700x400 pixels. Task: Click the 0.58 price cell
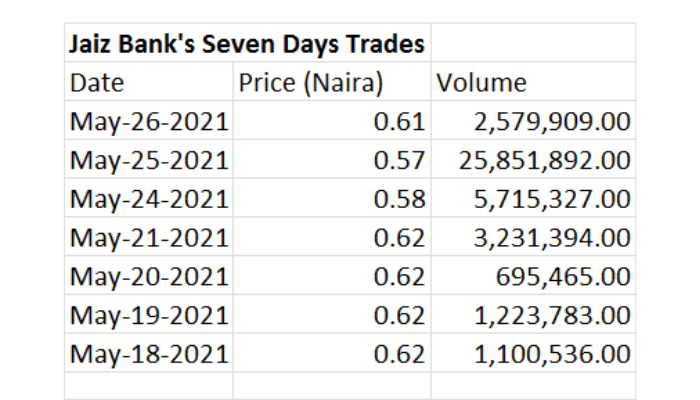click(331, 199)
